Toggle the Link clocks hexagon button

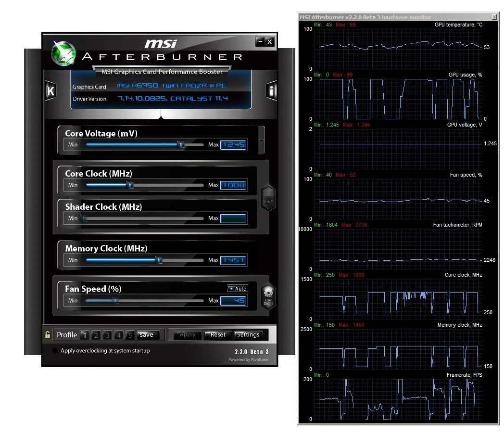point(268,198)
